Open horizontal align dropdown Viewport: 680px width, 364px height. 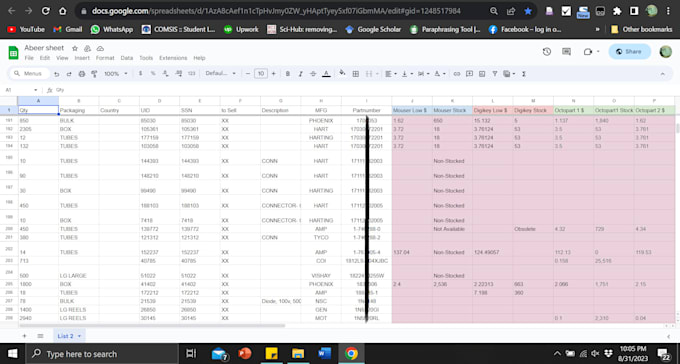391,74
